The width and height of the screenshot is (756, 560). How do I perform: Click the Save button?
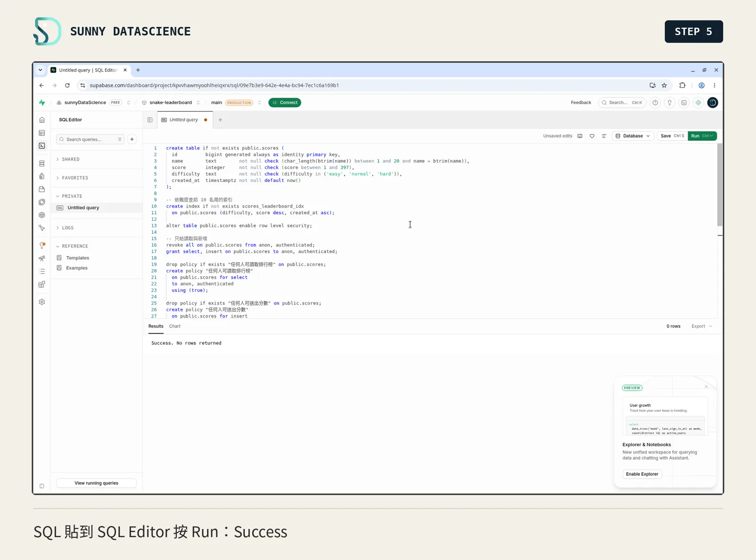(672, 136)
